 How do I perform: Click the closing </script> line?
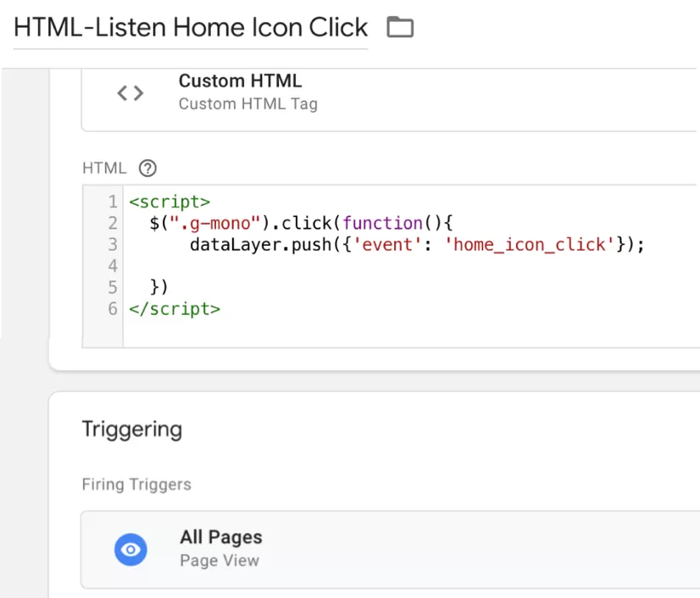[x=175, y=309]
